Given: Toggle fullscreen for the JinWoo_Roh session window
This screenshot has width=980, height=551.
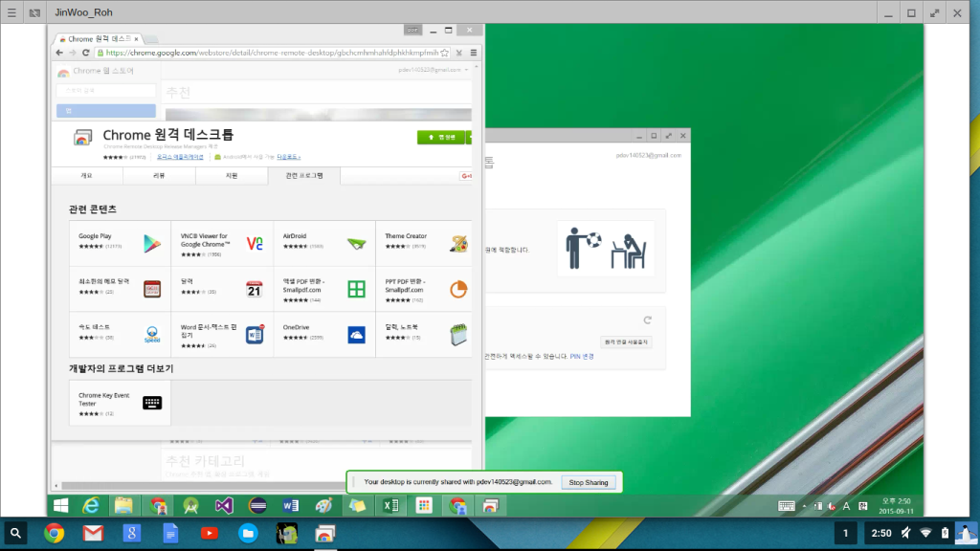Looking at the screenshot, I should click(934, 13).
